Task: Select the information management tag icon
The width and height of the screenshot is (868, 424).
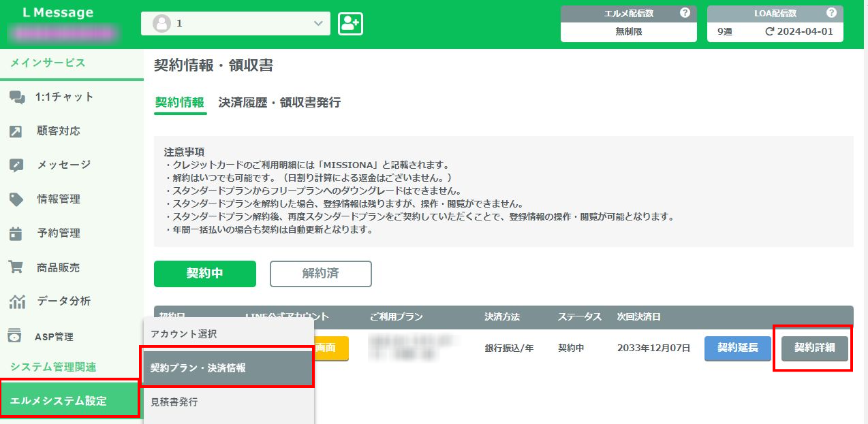Action: (16, 199)
